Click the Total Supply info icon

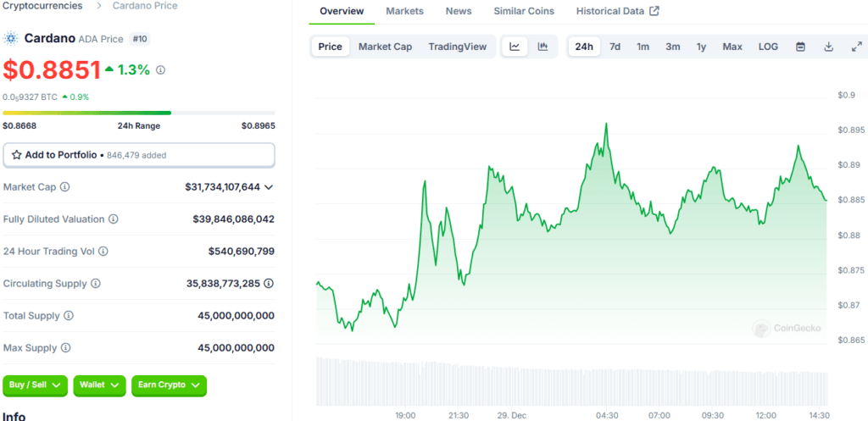click(x=69, y=315)
